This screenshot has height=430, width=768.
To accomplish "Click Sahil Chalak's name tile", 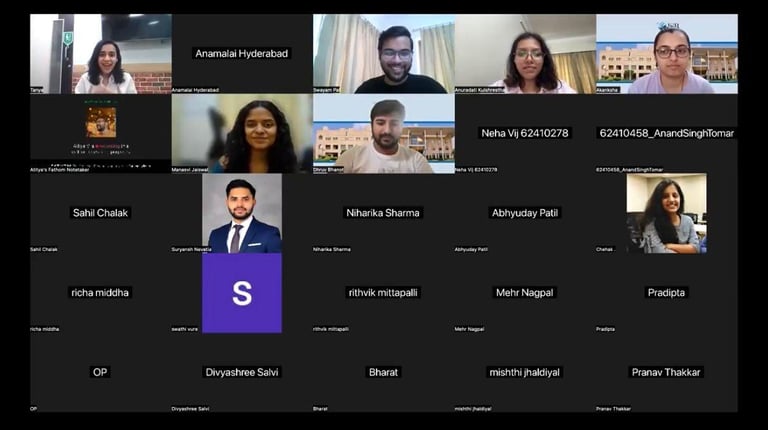I will tap(101, 213).
